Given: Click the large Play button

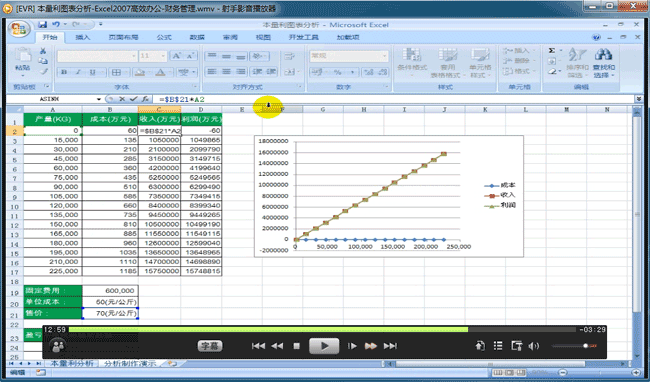Looking at the screenshot, I should 324,346.
